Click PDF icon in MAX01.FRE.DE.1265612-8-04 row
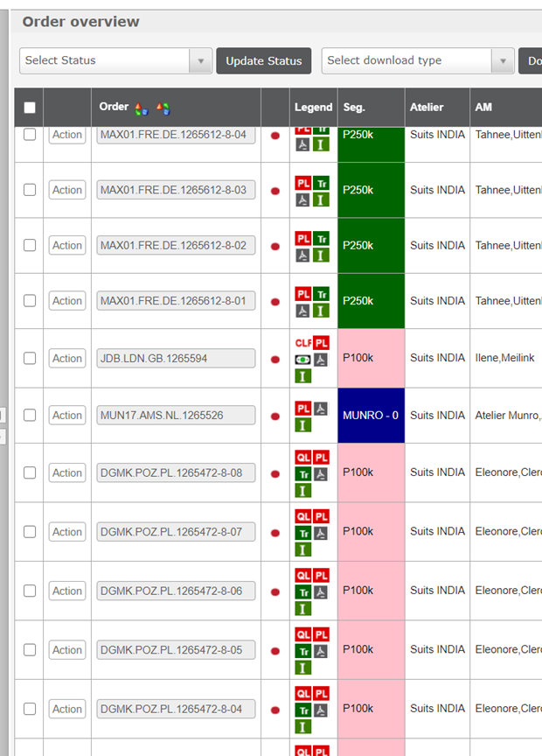Image resolution: width=542 pixels, height=756 pixels. point(302,144)
